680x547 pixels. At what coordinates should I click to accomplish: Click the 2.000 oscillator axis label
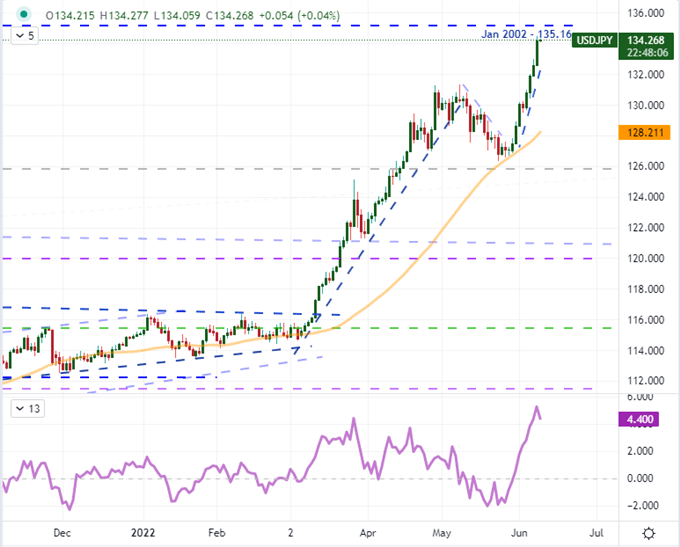tap(640, 451)
